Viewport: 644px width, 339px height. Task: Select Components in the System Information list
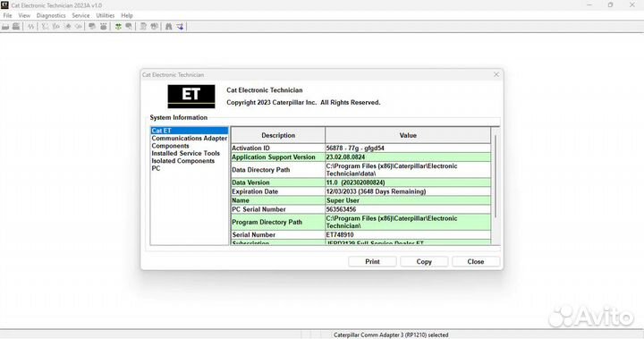(171, 146)
